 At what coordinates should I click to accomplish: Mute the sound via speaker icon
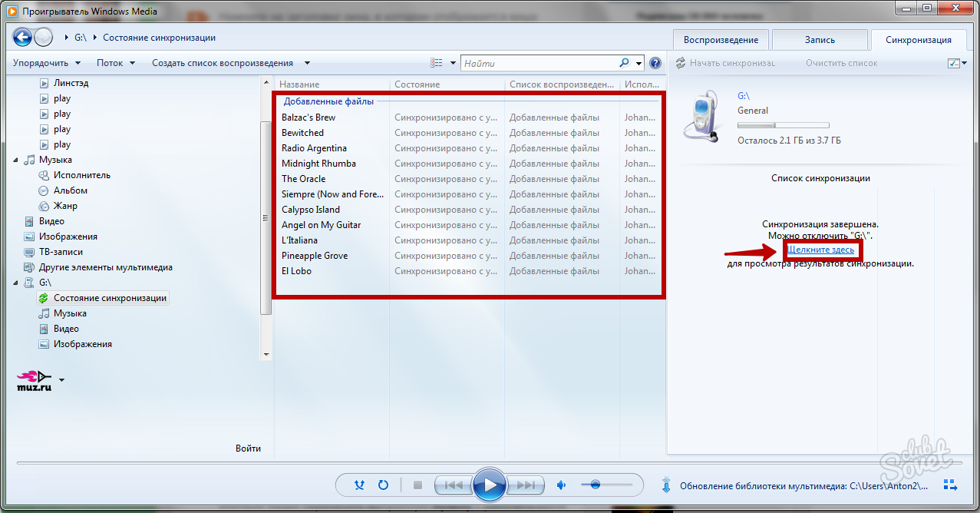562,485
